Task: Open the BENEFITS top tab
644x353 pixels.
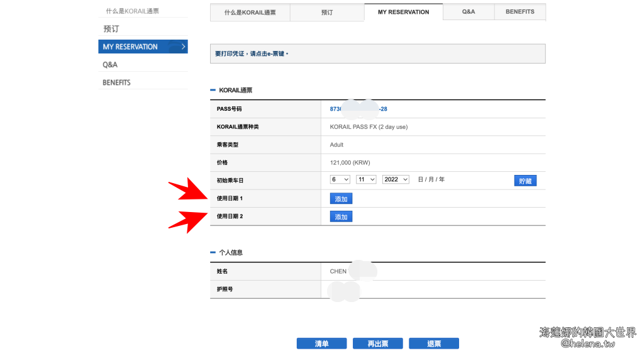Action: pos(520,12)
